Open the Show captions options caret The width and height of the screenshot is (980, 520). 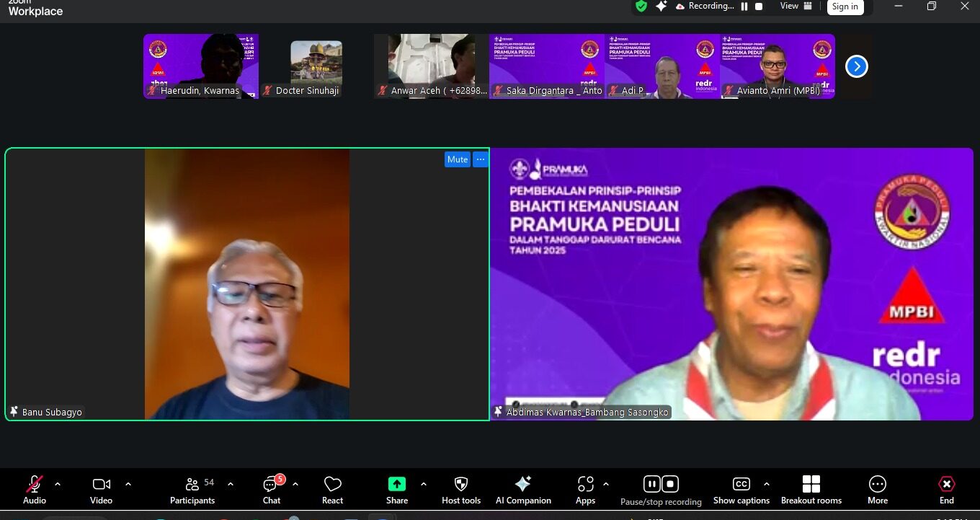point(766,484)
